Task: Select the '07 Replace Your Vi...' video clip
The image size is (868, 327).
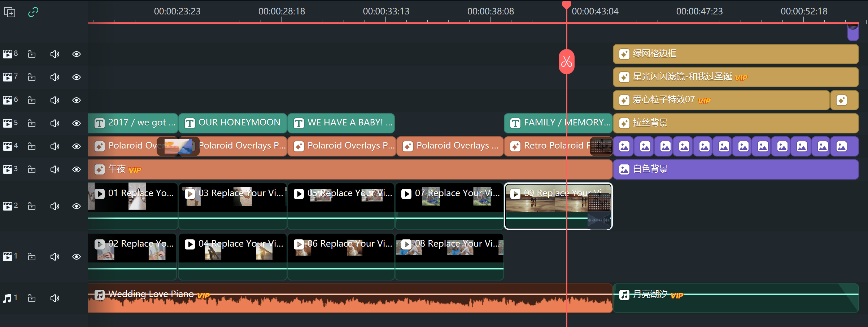Action: pos(449,206)
